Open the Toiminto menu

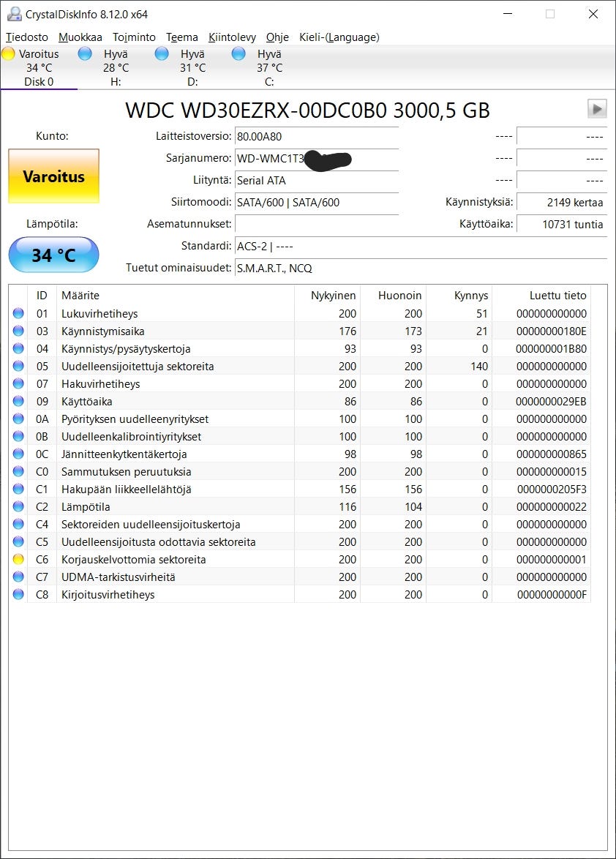(x=134, y=37)
